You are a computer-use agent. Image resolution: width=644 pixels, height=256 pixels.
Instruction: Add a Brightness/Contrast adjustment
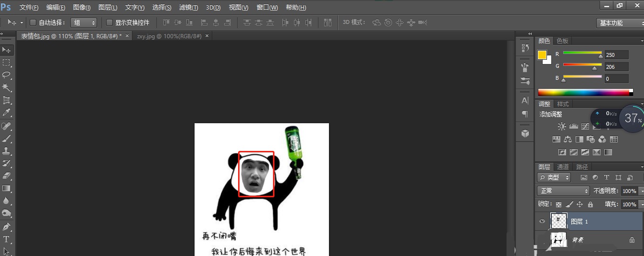pos(562,127)
